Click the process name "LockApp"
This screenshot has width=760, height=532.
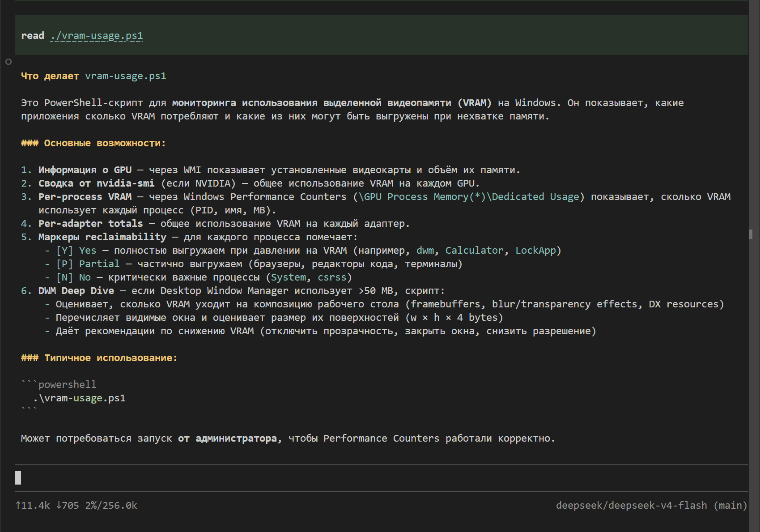[x=535, y=251]
